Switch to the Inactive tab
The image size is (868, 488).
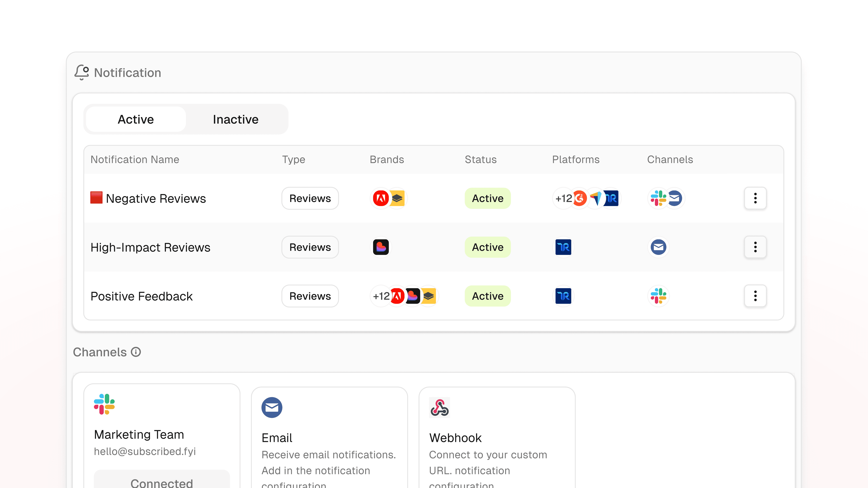coord(236,119)
